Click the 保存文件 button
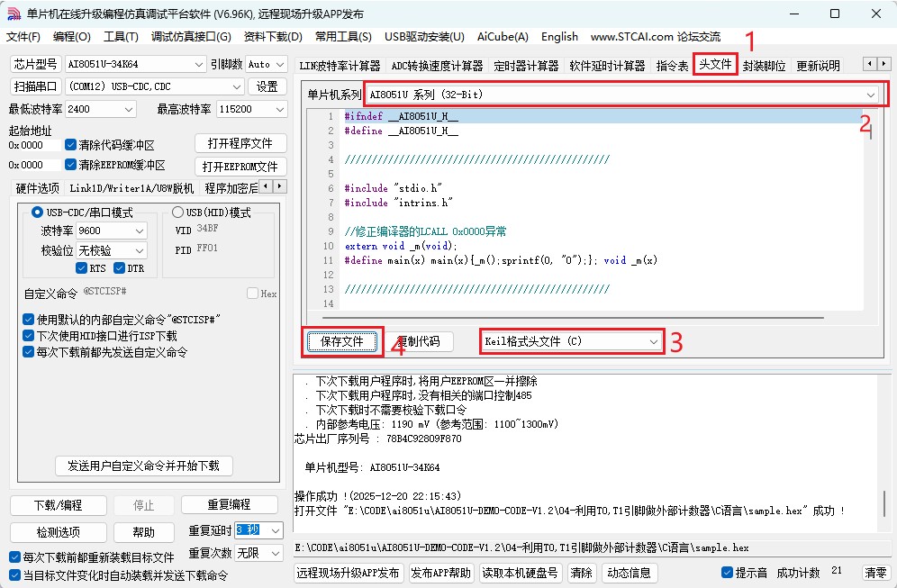The height and width of the screenshot is (588, 897). [x=342, y=342]
